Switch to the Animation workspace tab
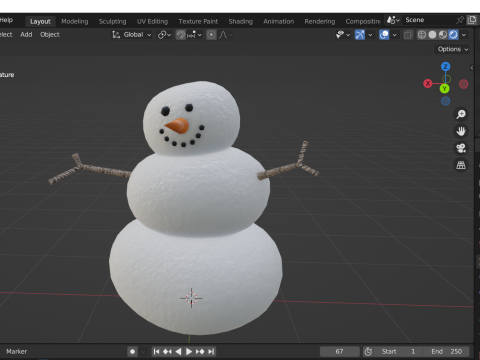This screenshot has height=360, width=480. [x=279, y=21]
